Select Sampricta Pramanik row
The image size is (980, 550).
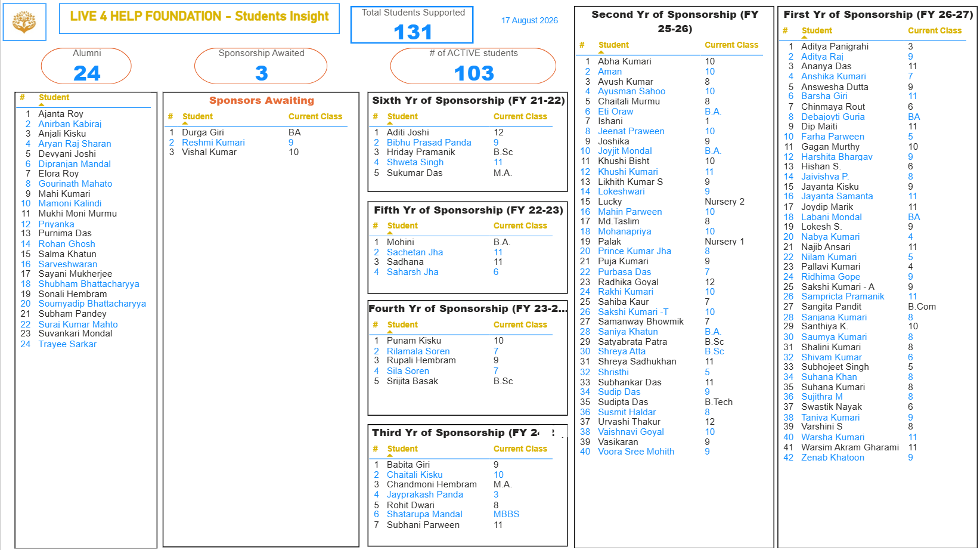point(874,296)
